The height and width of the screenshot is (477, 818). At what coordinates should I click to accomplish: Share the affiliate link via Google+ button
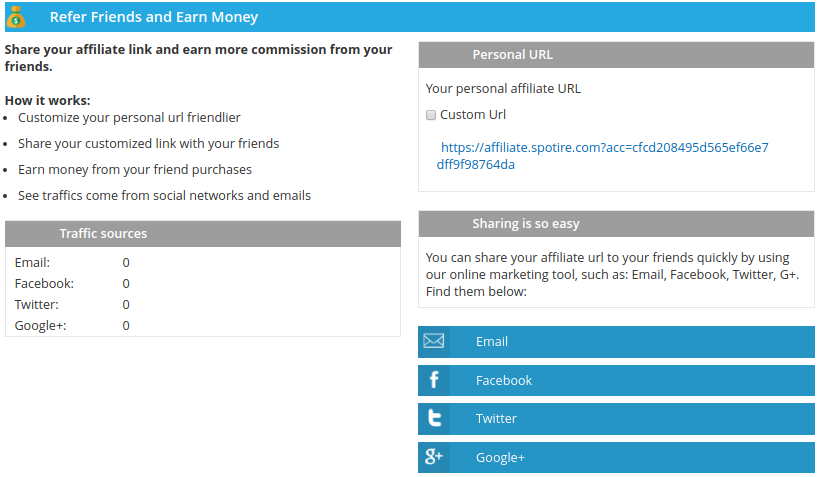tap(616, 457)
